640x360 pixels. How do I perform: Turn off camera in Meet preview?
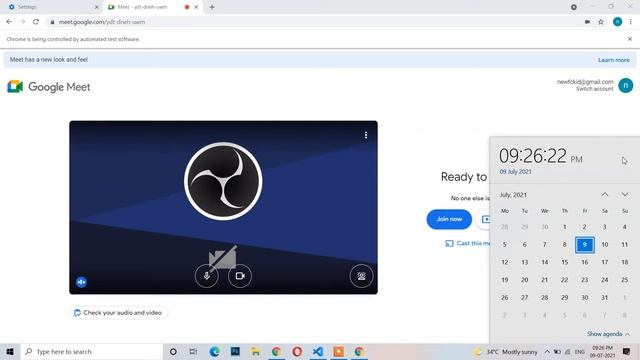click(x=240, y=276)
